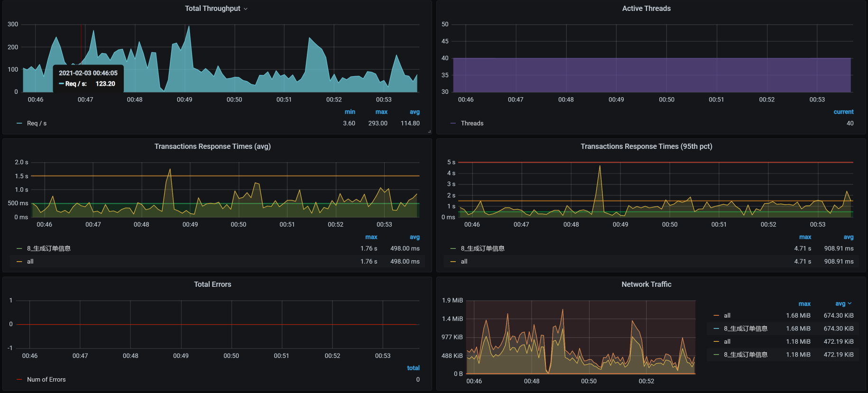The height and width of the screenshot is (393, 868).
Task: Click blue 8_生成订单信息 color icon in Network Traffic
Action: pyautogui.click(x=716, y=329)
